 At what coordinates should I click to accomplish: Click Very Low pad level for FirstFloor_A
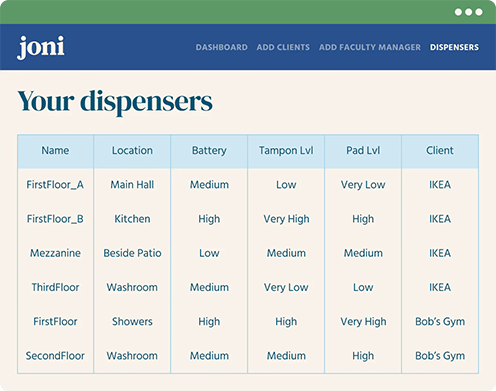pyautogui.click(x=363, y=185)
